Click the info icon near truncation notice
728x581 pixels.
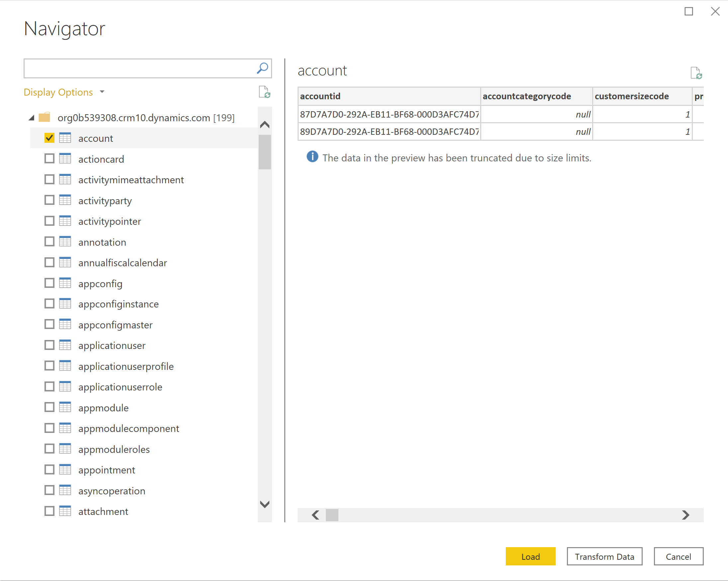coord(311,157)
